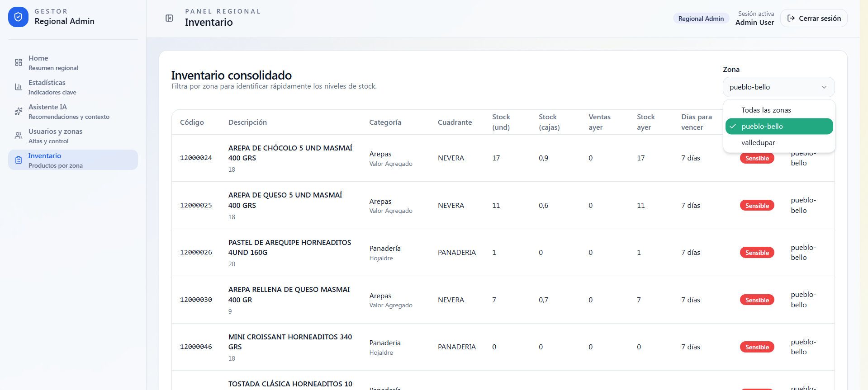Choose Todas las zonas option
Viewport: 868px width, 390px height.
[779, 110]
